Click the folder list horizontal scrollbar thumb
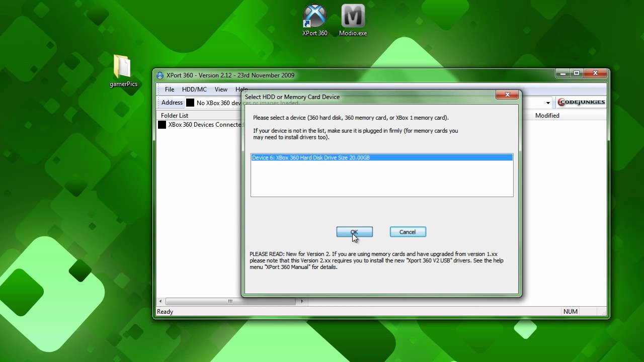The image size is (644, 362). (x=230, y=301)
